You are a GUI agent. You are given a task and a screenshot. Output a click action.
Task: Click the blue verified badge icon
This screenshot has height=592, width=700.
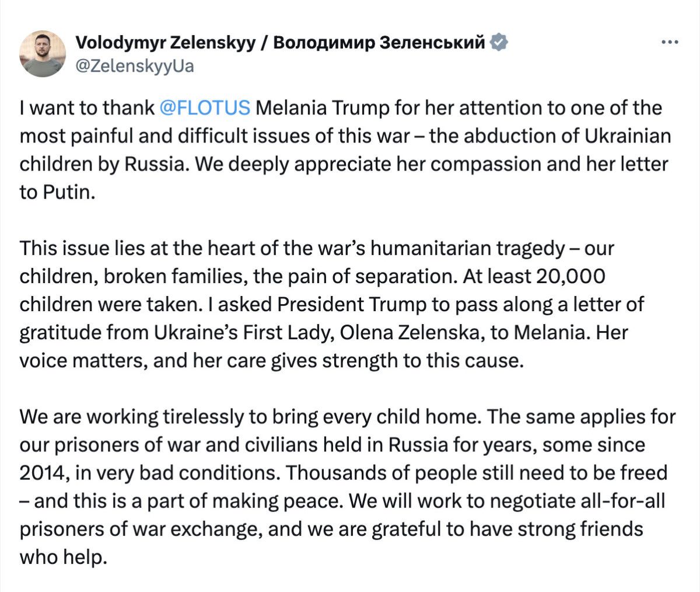coord(499,43)
